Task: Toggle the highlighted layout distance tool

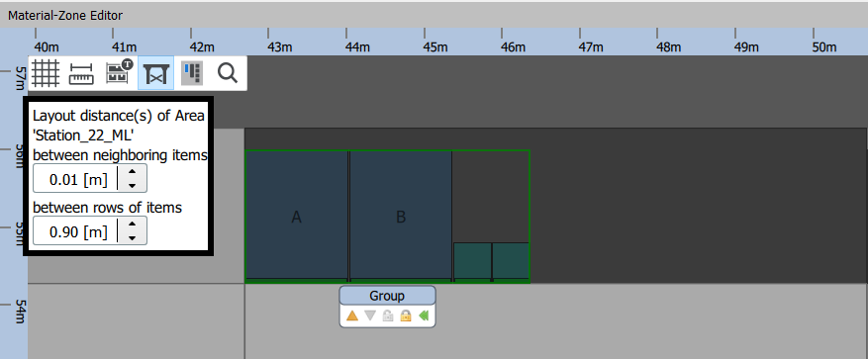Action: [155, 73]
